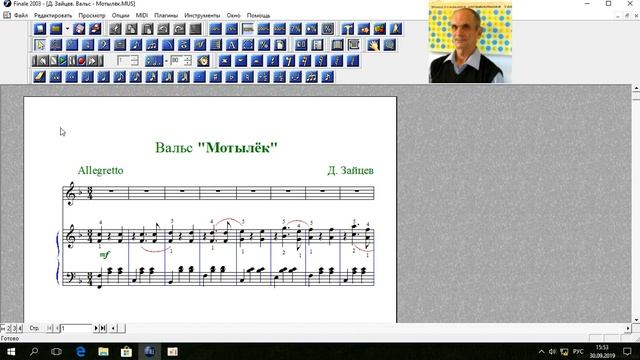This screenshot has height=360, width=640.
Task: Click the Save toolbar icon
Action: (79, 29)
